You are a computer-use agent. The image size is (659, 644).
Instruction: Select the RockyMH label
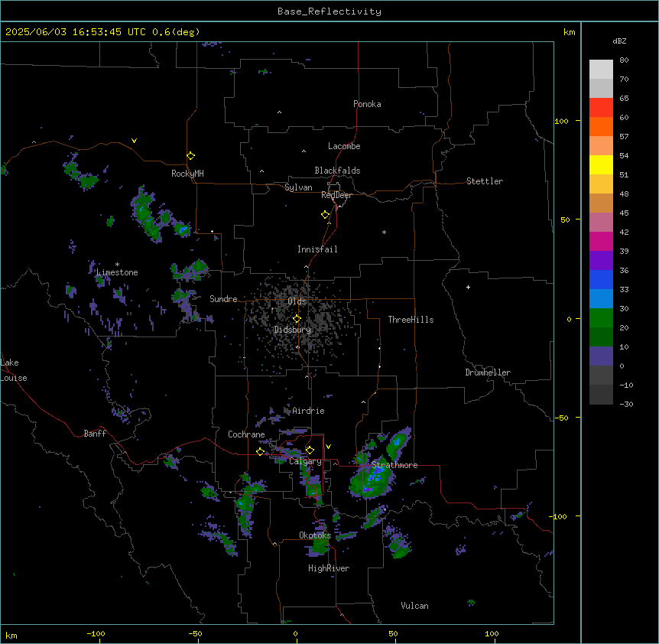pyautogui.click(x=187, y=174)
